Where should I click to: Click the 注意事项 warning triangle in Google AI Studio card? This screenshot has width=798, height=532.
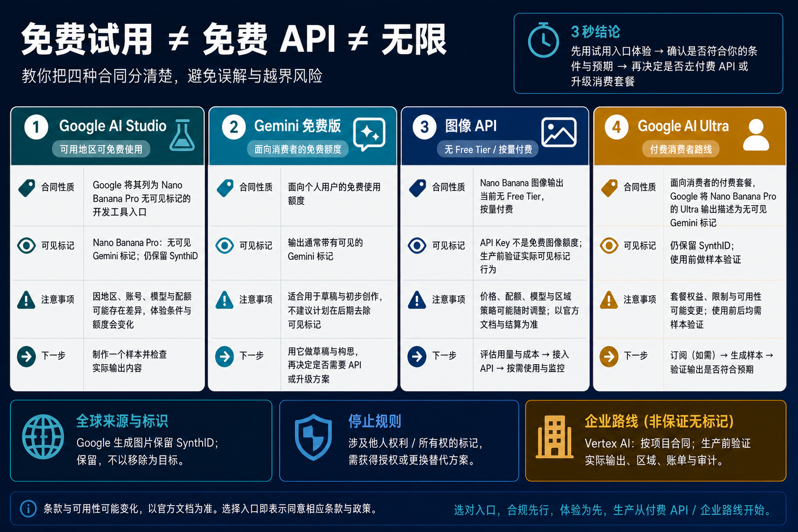pyautogui.click(x=27, y=300)
